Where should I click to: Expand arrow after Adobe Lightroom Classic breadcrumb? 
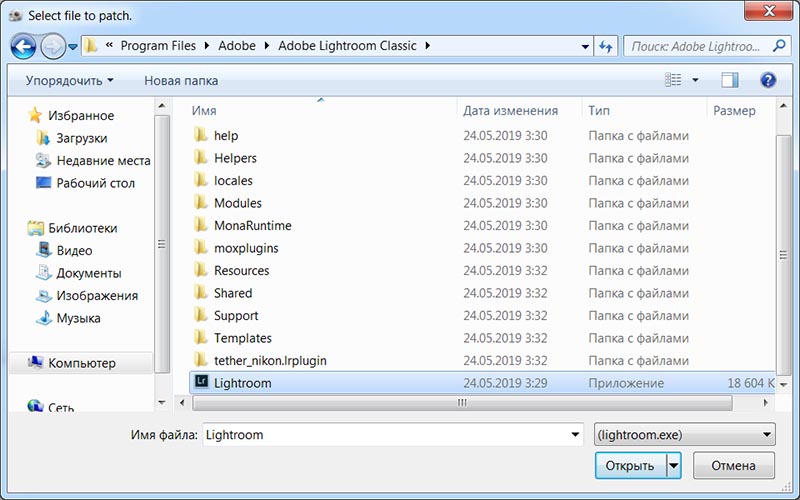click(428, 46)
